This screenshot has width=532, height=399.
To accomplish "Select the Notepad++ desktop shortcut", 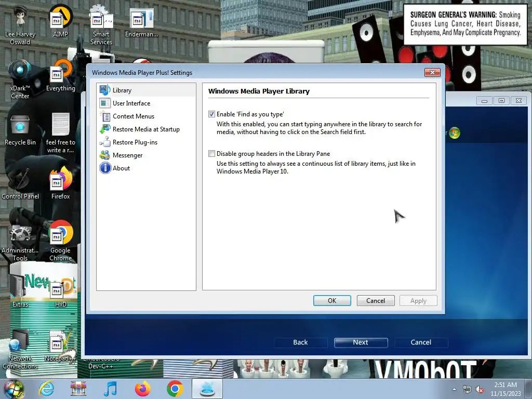I will point(60,346).
